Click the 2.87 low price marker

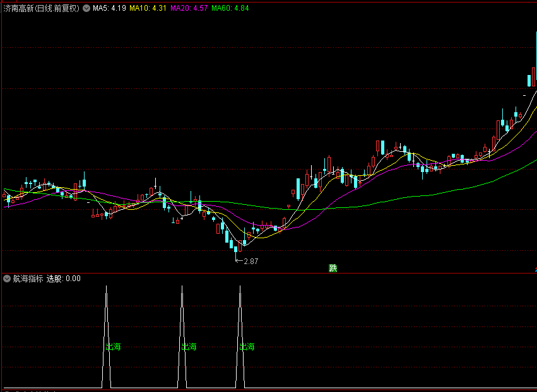pos(247,262)
